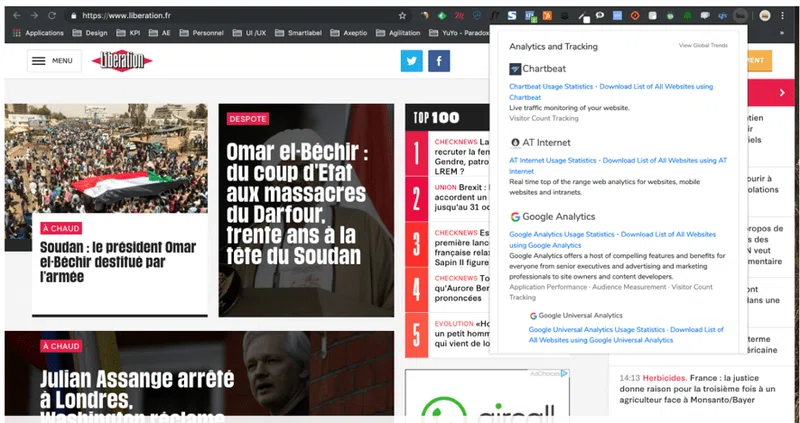Bookmark this page with the star icon
The image size is (800, 423).
[x=402, y=16]
